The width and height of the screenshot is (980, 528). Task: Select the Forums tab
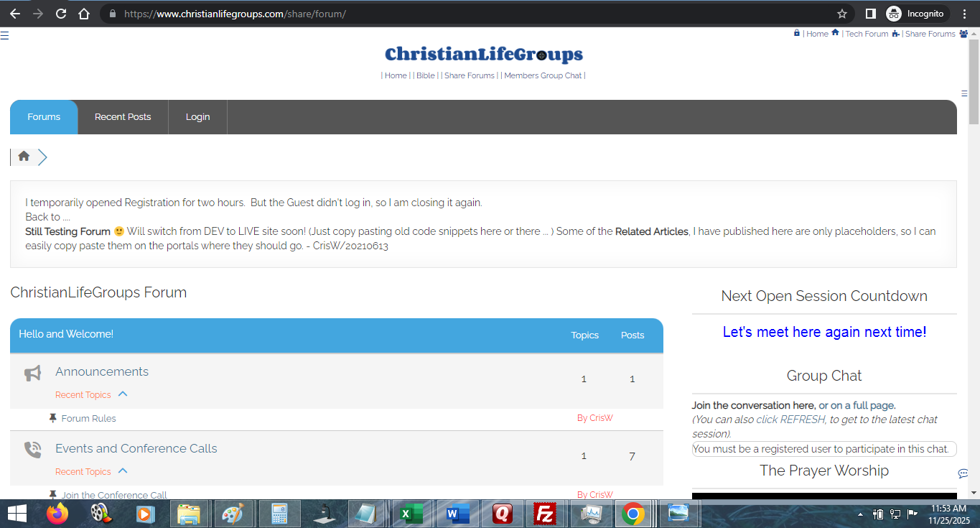click(44, 117)
